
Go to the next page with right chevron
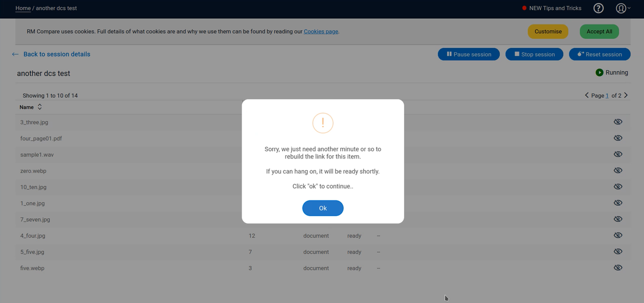625,96
